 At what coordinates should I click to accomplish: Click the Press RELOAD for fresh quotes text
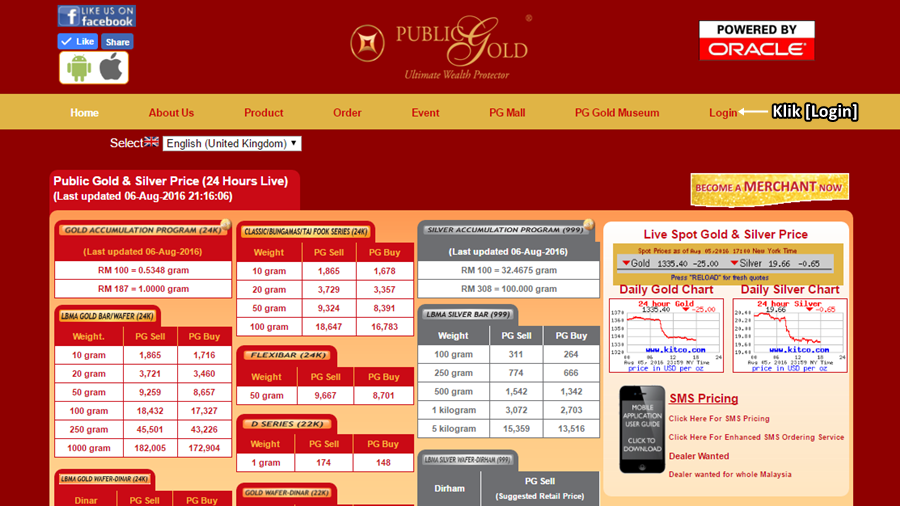pos(720,278)
